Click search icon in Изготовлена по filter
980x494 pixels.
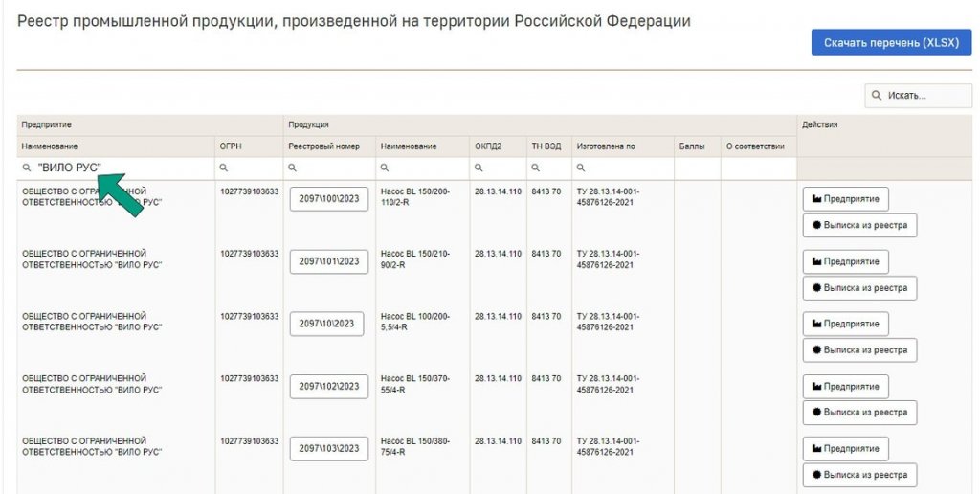coord(581,168)
